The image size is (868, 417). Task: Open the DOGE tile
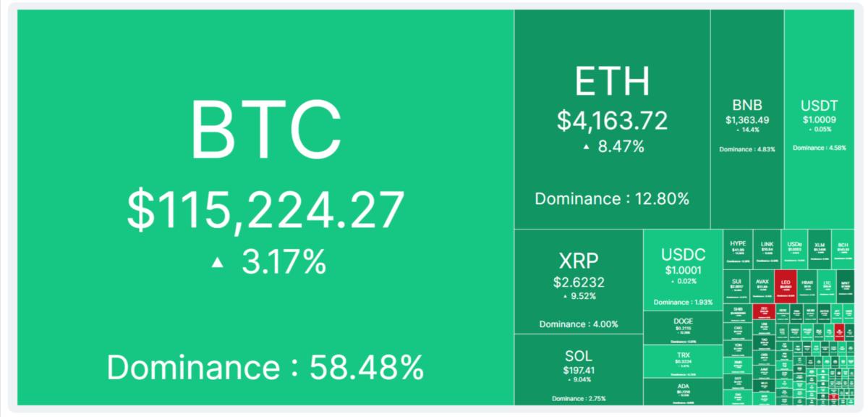click(x=683, y=327)
